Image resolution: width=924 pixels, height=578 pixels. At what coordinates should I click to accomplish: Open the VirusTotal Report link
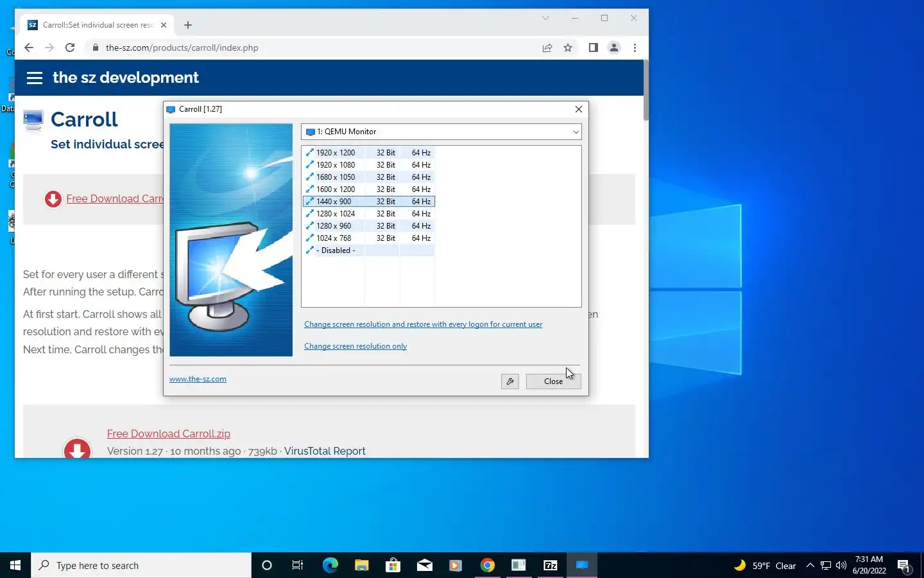pyautogui.click(x=325, y=451)
